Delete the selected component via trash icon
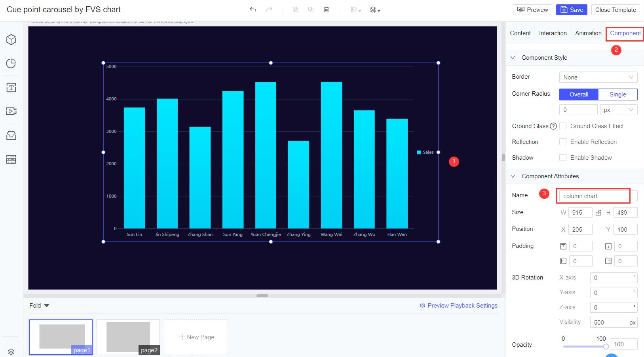 tap(326, 9)
